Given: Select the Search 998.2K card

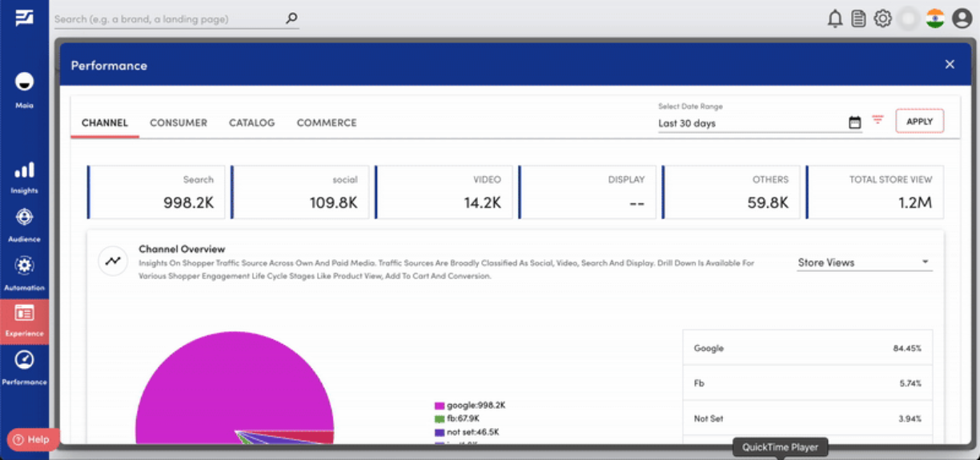Looking at the screenshot, I should pyautogui.click(x=157, y=192).
